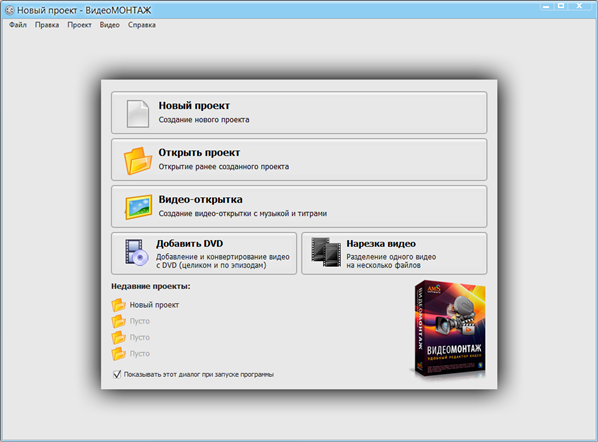Image resolution: width=598 pixels, height=442 pixels.
Task: Uncheck Показывать этот диалог при запуске программы
Action: coord(117,374)
